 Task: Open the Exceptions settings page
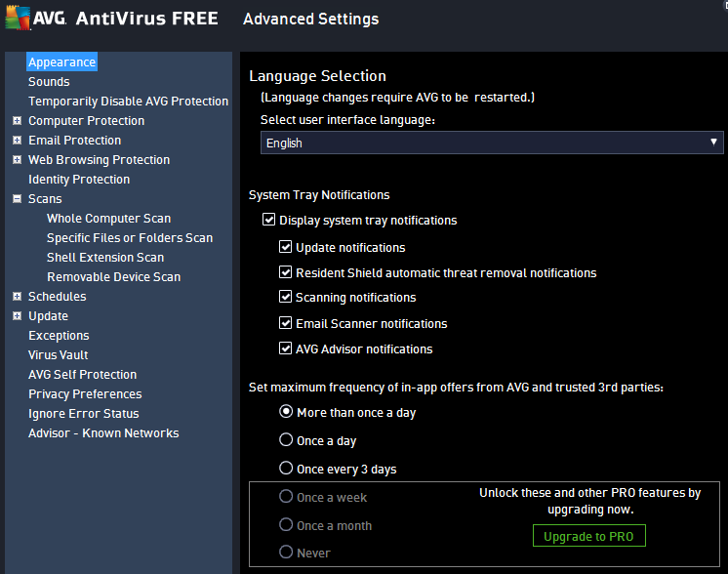(x=59, y=335)
